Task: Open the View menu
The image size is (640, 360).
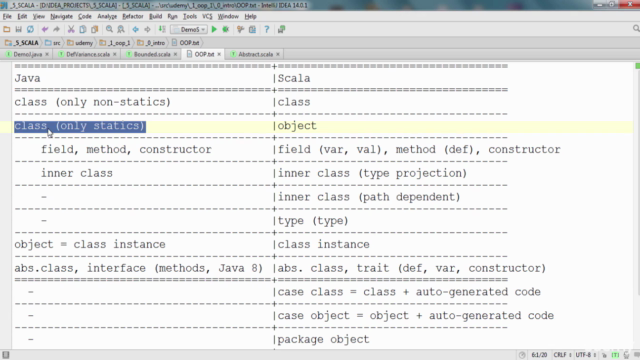Action: click(39, 16)
